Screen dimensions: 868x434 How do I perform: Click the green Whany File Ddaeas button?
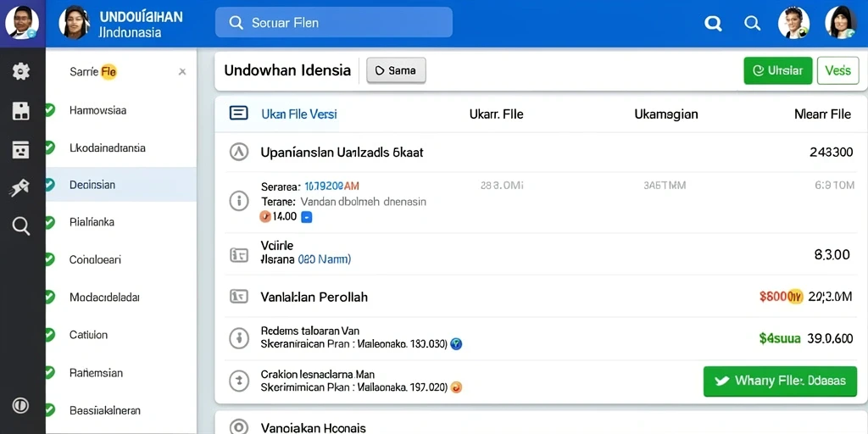[x=780, y=381]
